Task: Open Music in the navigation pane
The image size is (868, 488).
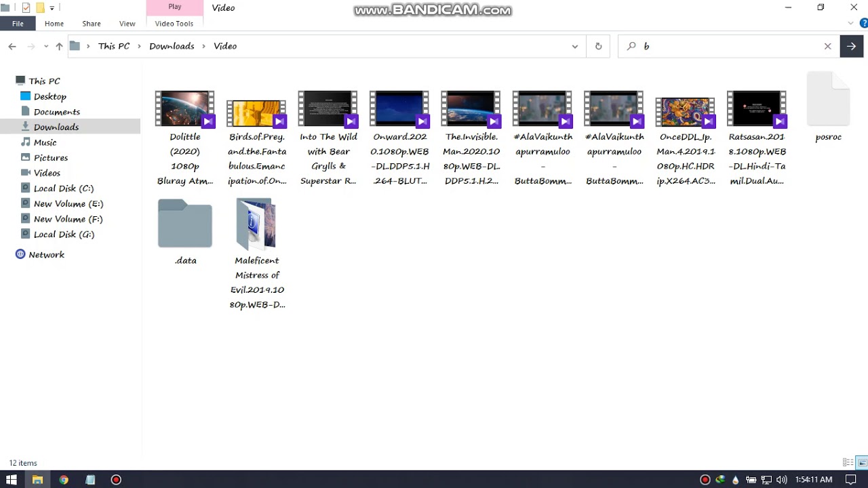Action: (45, 142)
